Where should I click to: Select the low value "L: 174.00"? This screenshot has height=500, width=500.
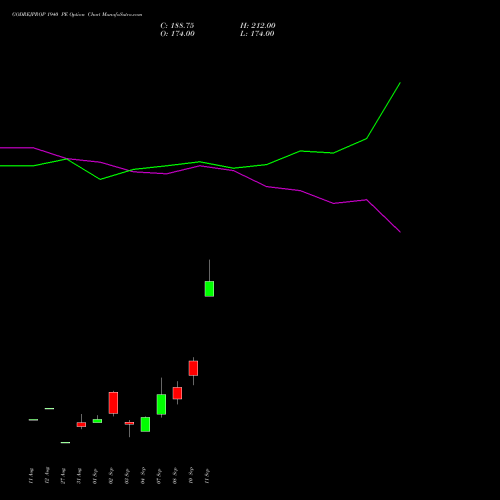(x=257, y=34)
